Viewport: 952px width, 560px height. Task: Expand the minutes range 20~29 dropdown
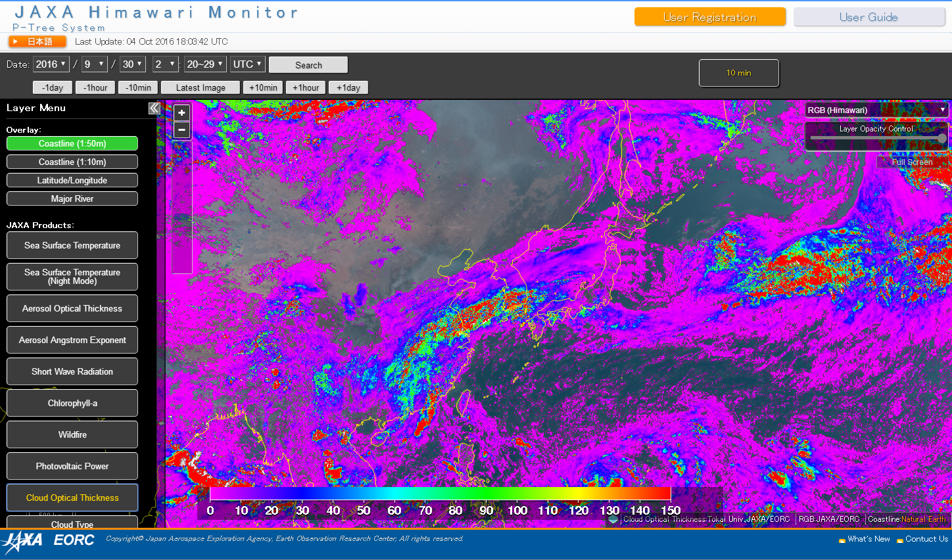pyautogui.click(x=205, y=64)
